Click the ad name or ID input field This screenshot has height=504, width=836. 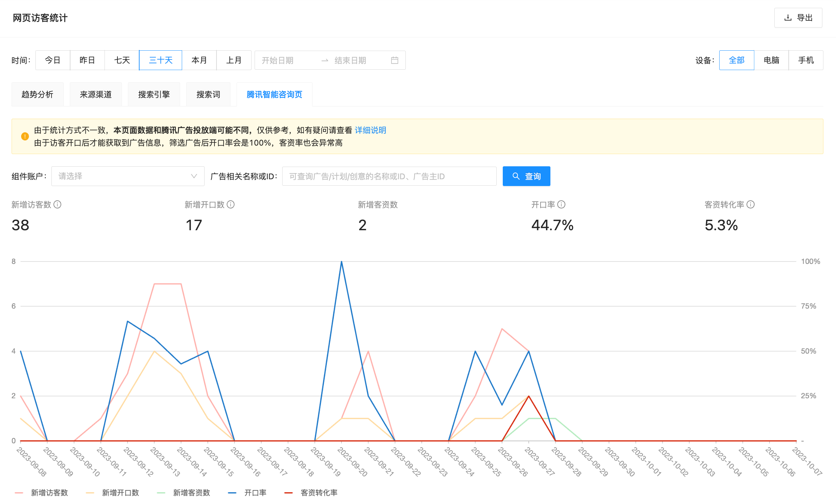click(389, 176)
